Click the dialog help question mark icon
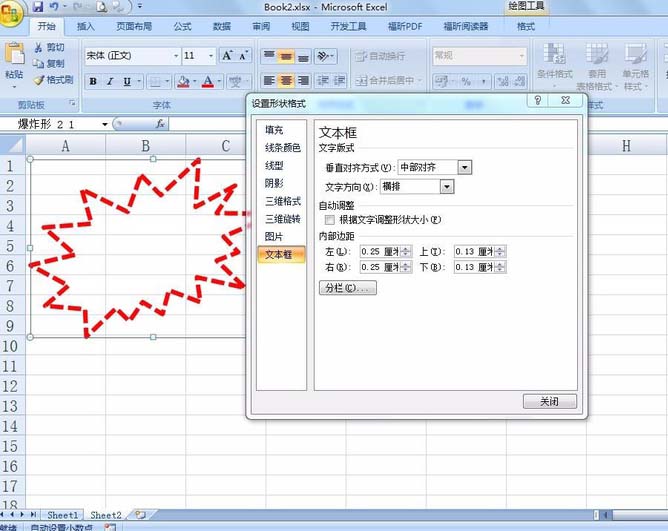The width and height of the screenshot is (668, 531). tap(538, 100)
